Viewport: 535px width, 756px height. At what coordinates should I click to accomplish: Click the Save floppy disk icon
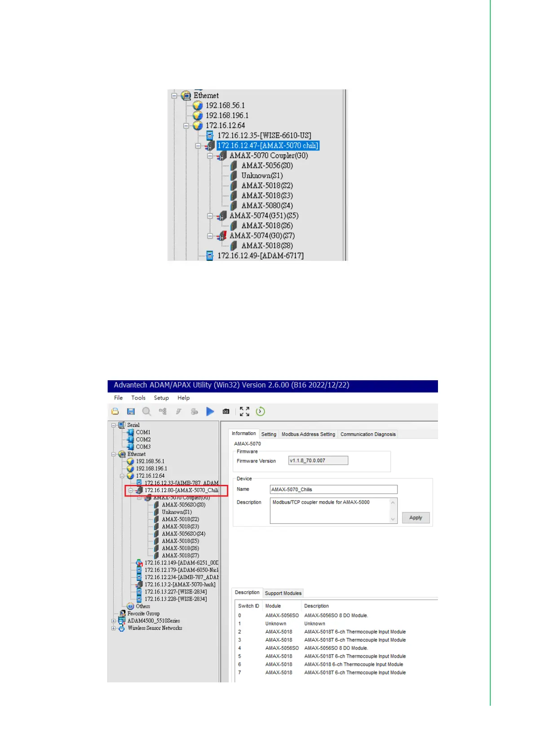pyautogui.click(x=131, y=412)
